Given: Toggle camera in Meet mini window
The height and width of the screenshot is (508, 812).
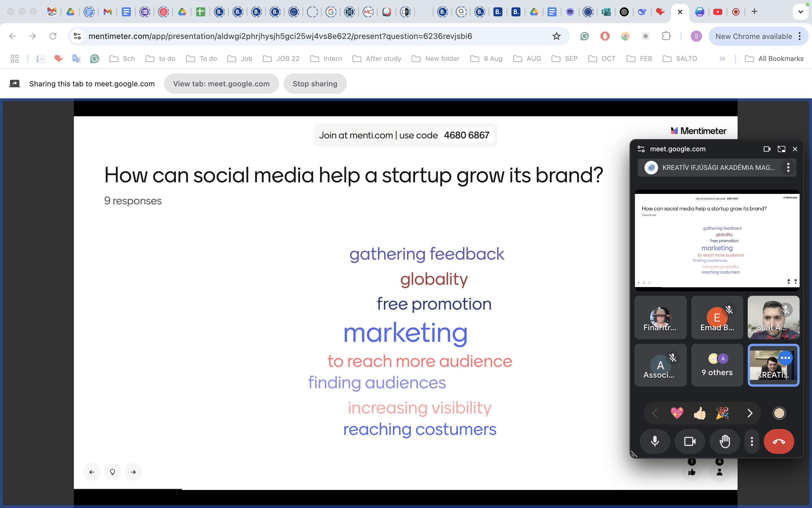Looking at the screenshot, I should pyautogui.click(x=690, y=441).
